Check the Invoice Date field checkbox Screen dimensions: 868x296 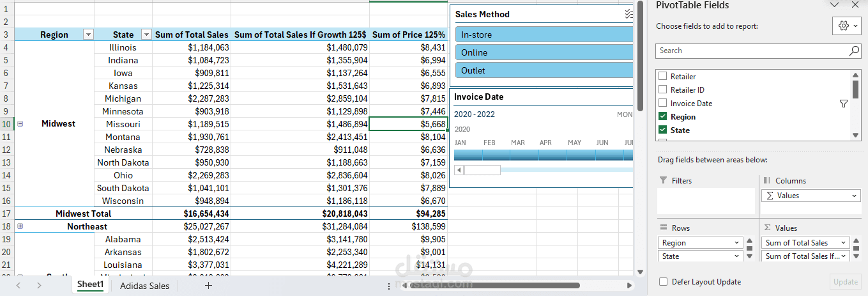point(662,103)
